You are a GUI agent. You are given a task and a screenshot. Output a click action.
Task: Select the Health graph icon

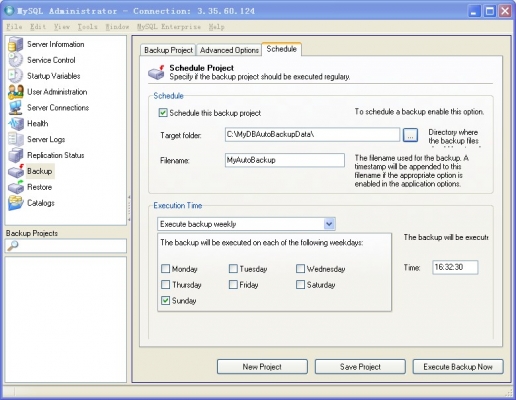click(x=15, y=124)
